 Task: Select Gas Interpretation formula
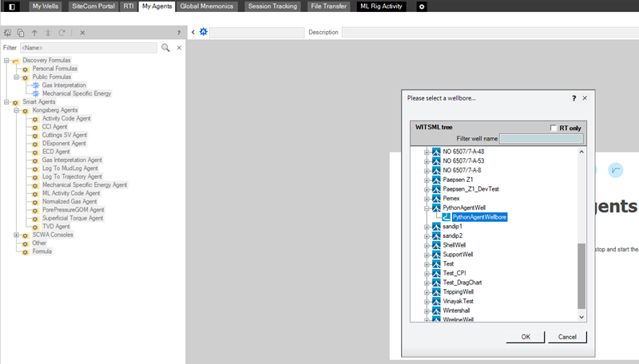tap(64, 85)
